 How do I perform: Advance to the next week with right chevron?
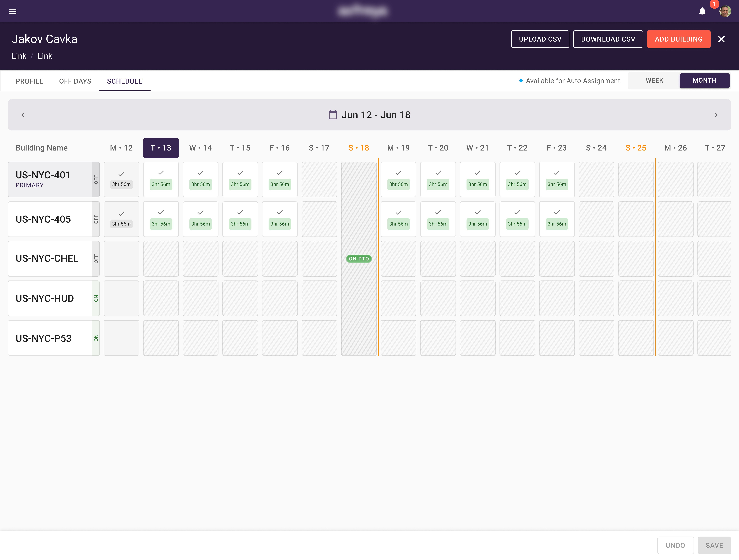(716, 115)
